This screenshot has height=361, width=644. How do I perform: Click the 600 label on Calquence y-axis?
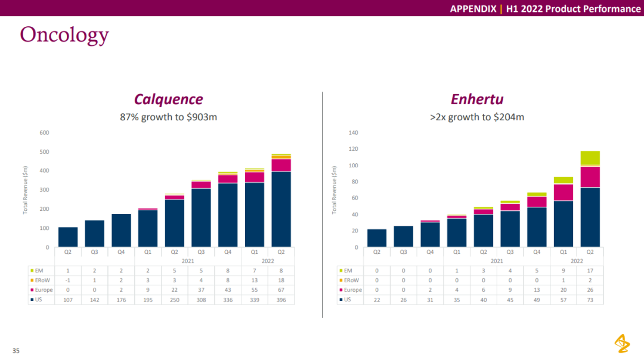tap(44, 132)
